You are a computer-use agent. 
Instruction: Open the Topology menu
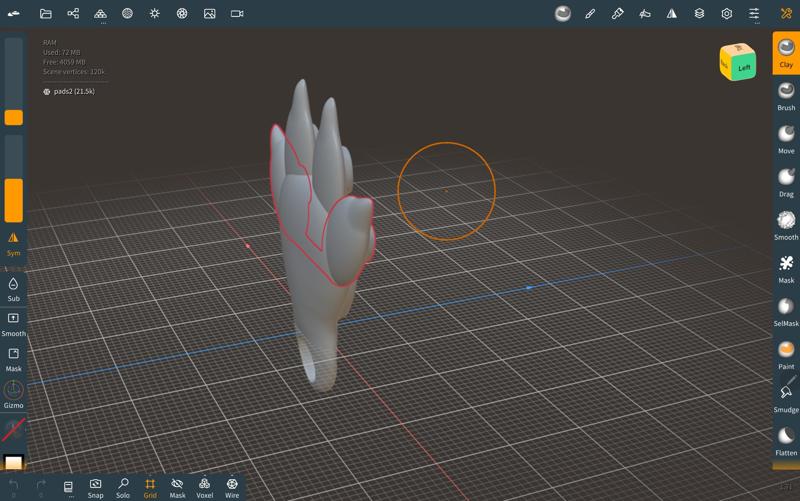(101, 14)
